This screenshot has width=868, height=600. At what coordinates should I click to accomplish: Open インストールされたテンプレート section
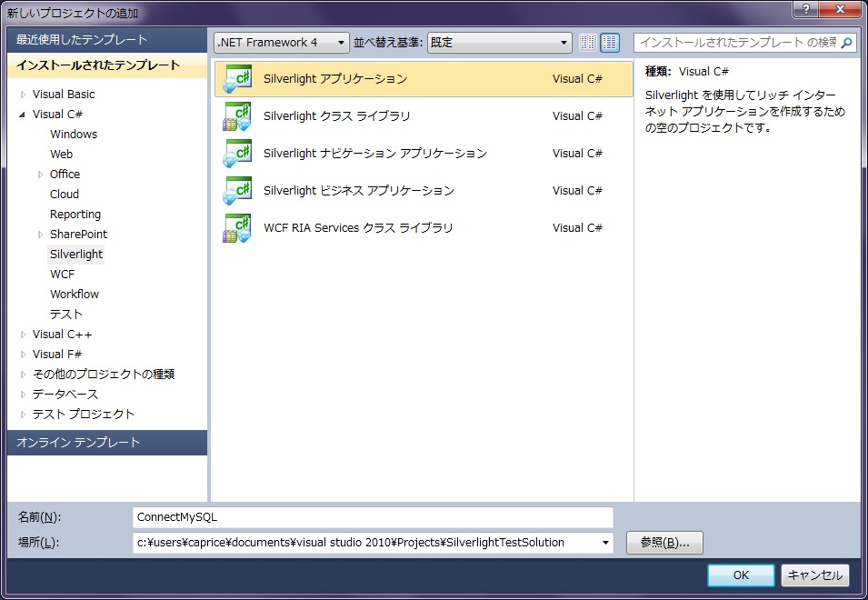[x=107, y=65]
